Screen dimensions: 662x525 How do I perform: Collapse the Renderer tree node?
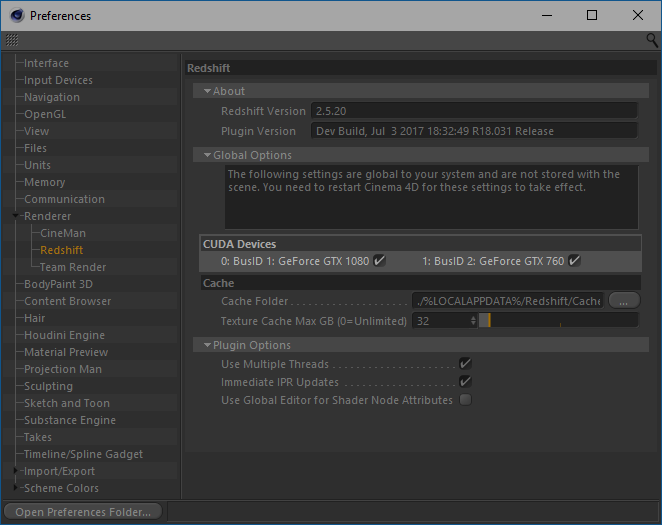(16, 216)
